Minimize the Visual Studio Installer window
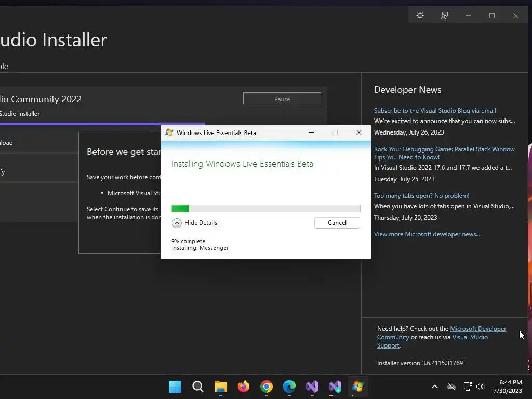The width and height of the screenshot is (532, 399). (468, 16)
